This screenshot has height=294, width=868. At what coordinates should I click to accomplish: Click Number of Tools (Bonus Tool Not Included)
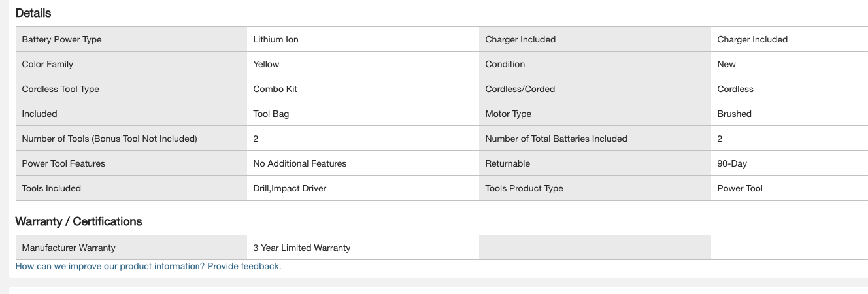click(109, 139)
